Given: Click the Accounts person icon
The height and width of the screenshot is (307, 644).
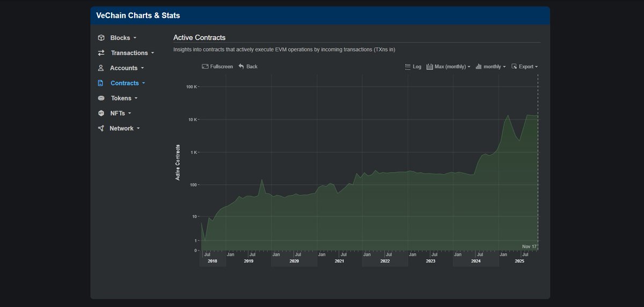Looking at the screenshot, I should (101, 68).
